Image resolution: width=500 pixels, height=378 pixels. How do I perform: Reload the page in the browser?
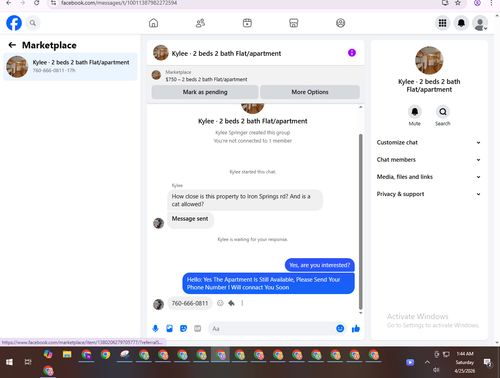[37, 3]
